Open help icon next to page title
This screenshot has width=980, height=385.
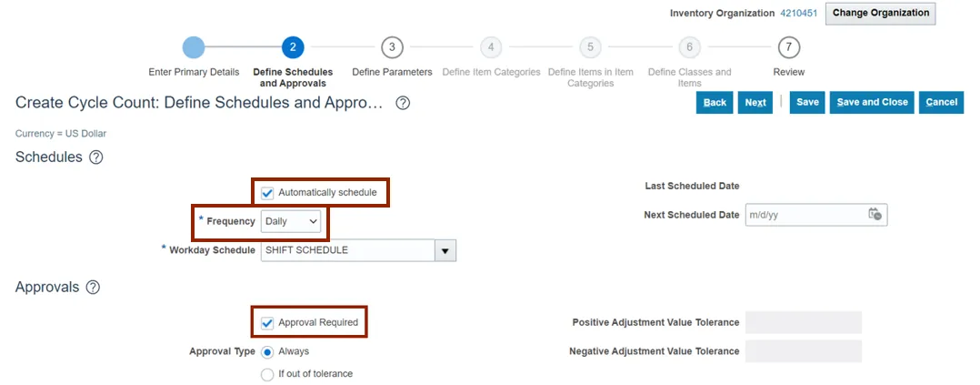click(x=403, y=103)
